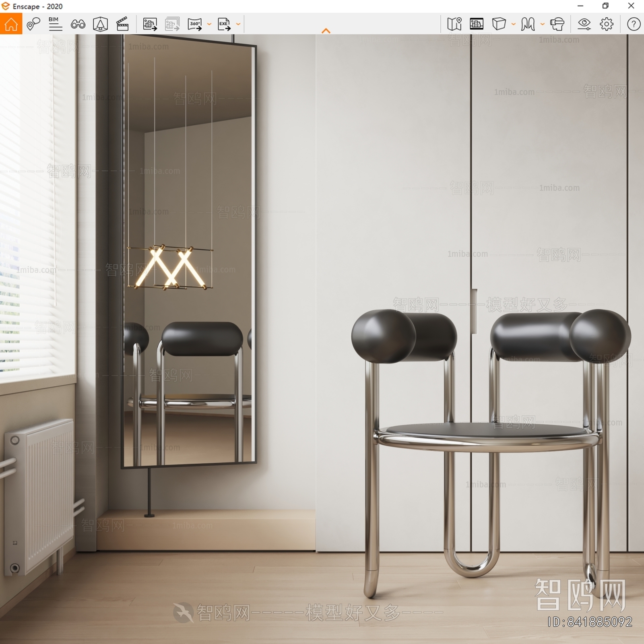Open Visual Settings eye icon
644x644 pixels.
(x=584, y=24)
